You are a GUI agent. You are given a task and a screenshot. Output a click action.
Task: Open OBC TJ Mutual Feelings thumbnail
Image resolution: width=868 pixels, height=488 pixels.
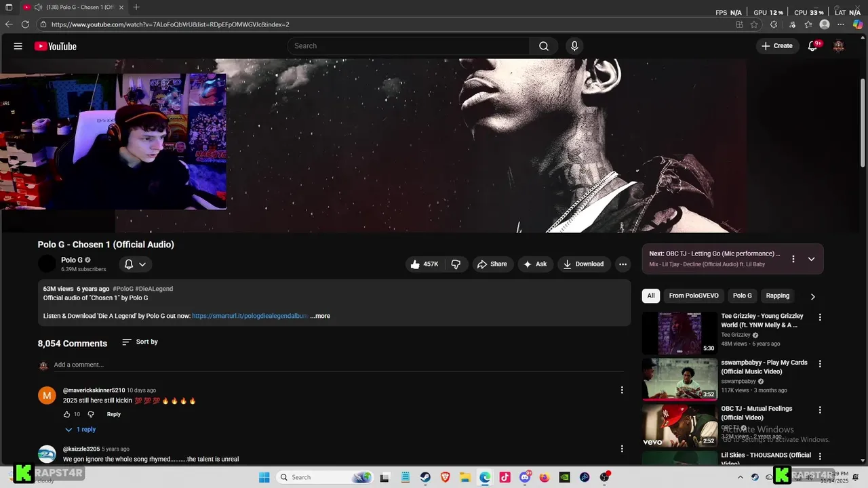point(679,426)
